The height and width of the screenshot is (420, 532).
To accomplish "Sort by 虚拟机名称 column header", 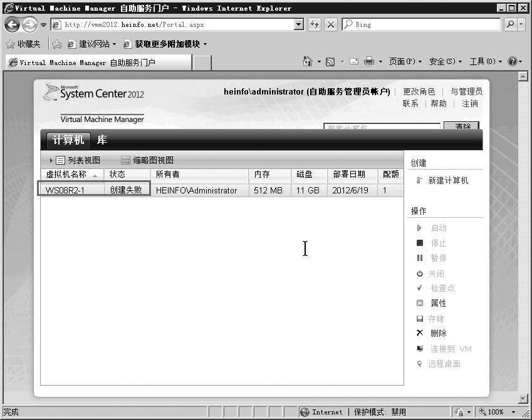I will pos(72,175).
